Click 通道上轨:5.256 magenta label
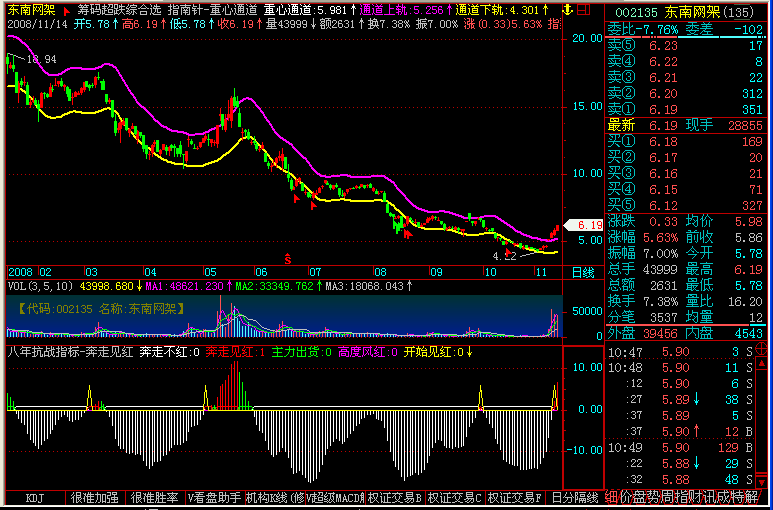Image resolution: width=773 pixels, height=510 pixels. (x=403, y=10)
